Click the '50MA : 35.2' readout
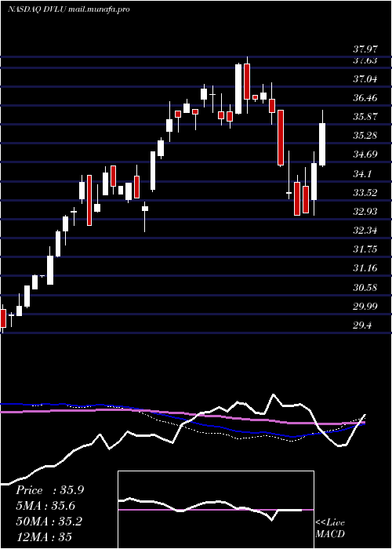This screenshot has height=549, width=392. click(49, 522)
